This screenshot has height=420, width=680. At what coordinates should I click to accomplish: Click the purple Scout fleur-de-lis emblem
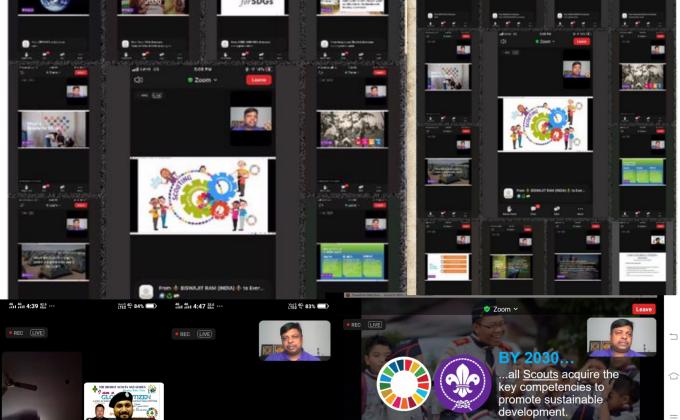[462, 383]
